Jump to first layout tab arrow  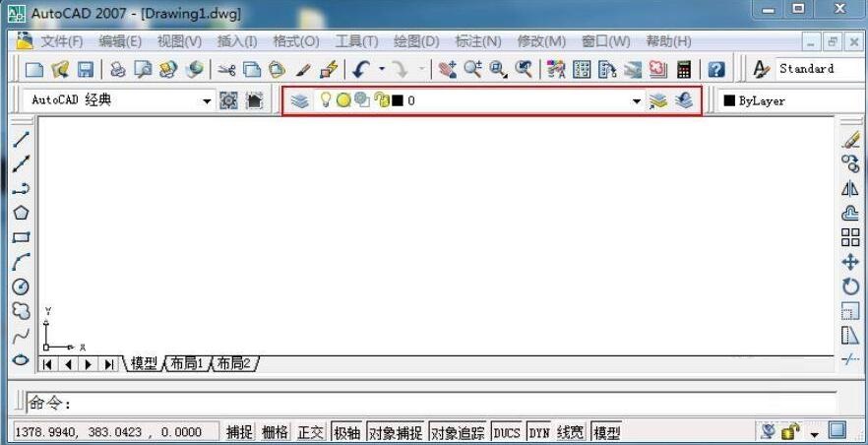coord(47,364)
